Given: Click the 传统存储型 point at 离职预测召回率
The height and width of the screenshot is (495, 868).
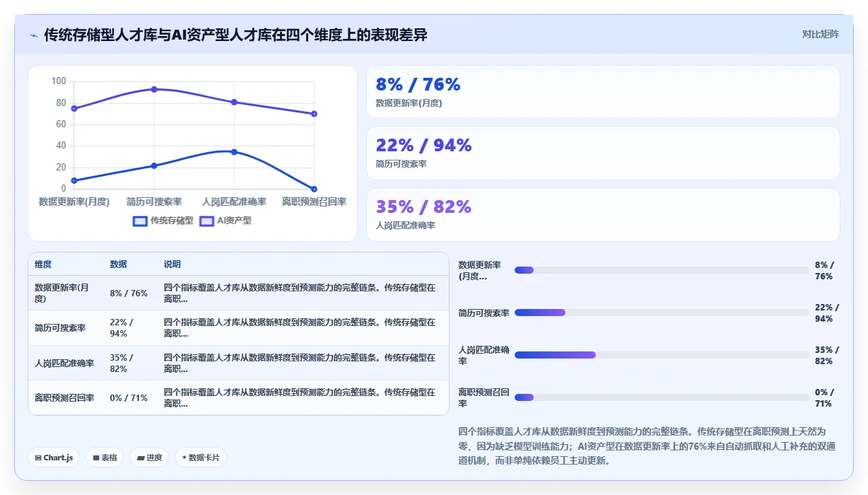Looking at the screenshot, I should (x=314, y=189).
